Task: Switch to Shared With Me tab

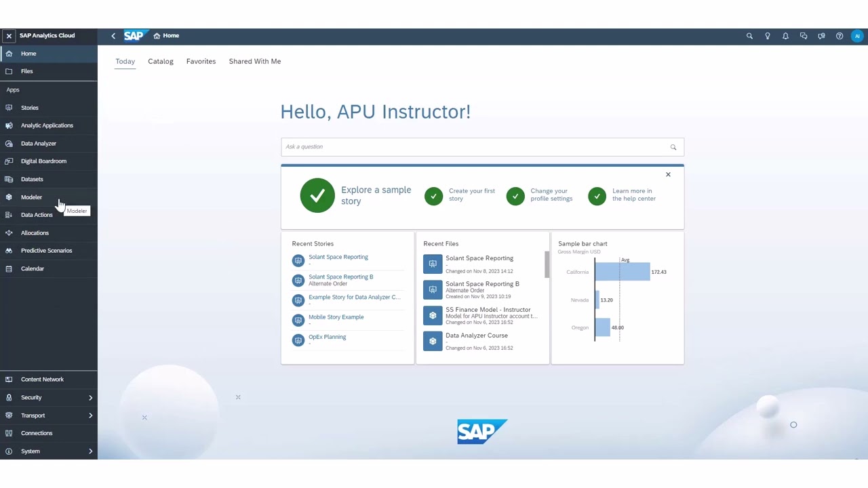Action: [x=255, y=62]
